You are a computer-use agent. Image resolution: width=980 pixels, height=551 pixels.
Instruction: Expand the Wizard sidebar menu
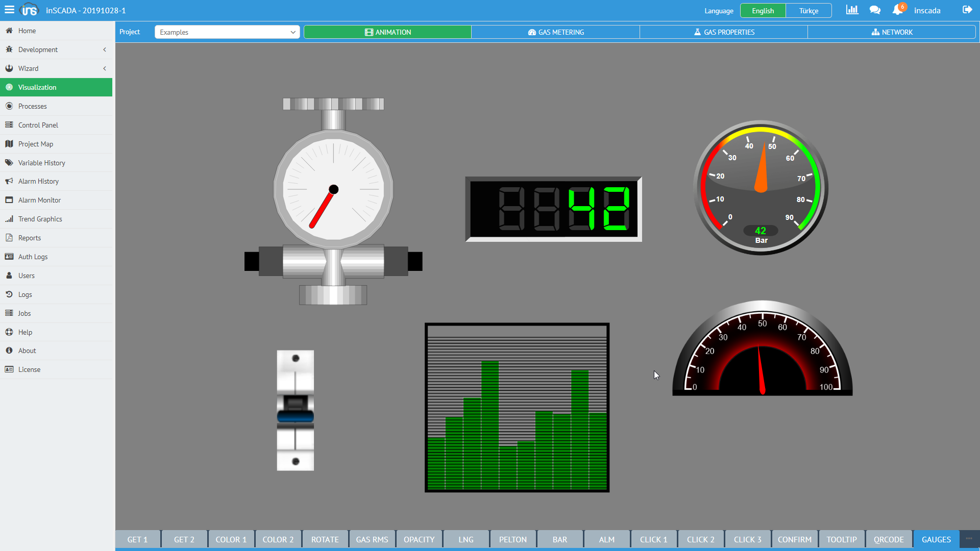point(56,68)
